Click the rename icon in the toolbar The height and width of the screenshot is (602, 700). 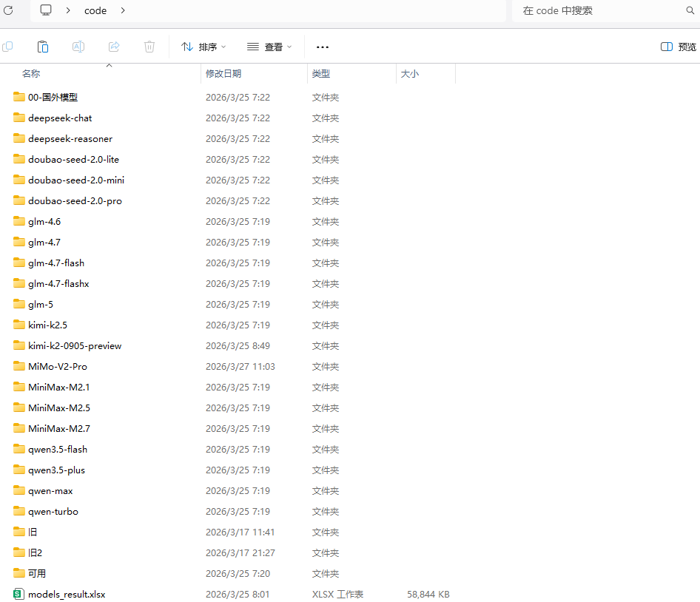[78, 47]
